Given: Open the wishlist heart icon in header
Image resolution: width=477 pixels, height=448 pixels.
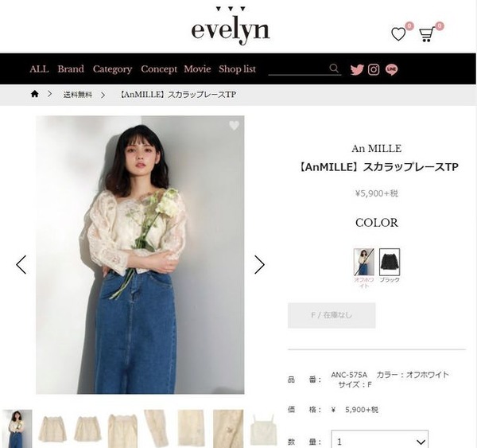Looking at the screenshot, I should (398, 34).
